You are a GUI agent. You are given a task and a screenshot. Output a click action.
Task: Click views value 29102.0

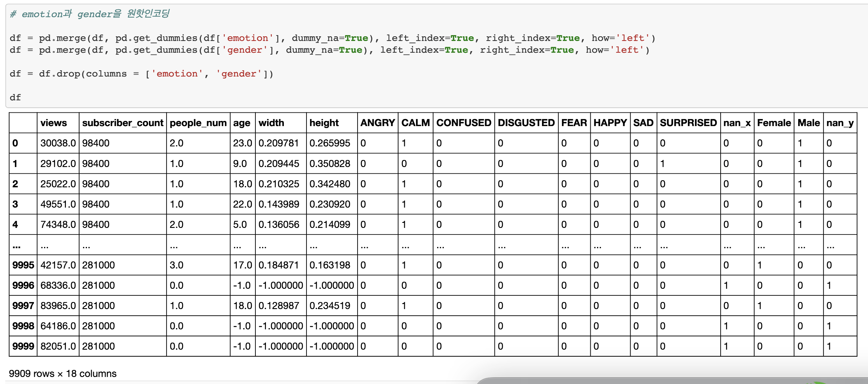[58, 164]
